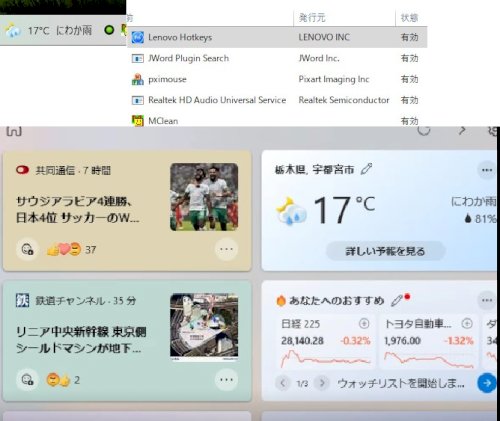Open more options on サウジアラビア news card
The width and height of the screenshot is (500, 421).
226,249
